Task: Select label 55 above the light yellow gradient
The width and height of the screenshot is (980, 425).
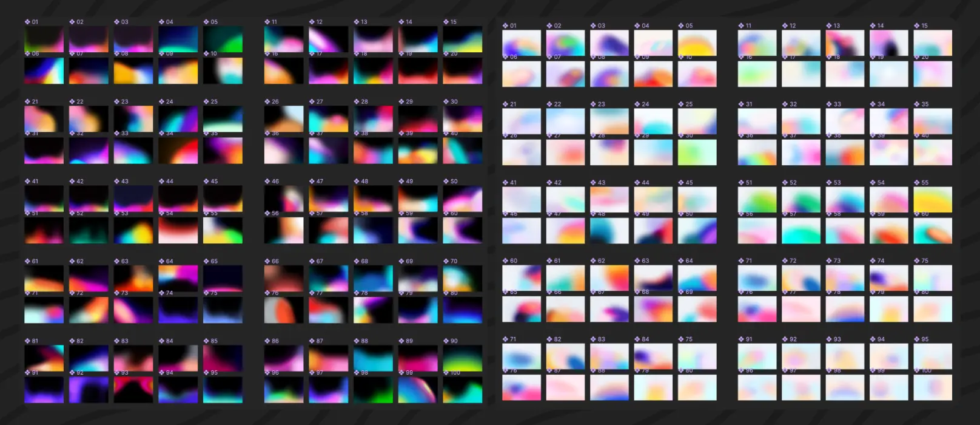Action: 925,183
